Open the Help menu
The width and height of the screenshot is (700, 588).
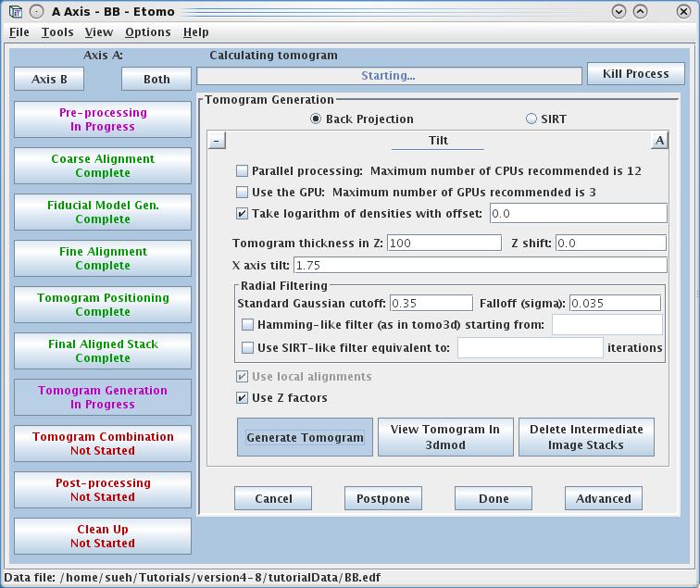coord(196,32)
